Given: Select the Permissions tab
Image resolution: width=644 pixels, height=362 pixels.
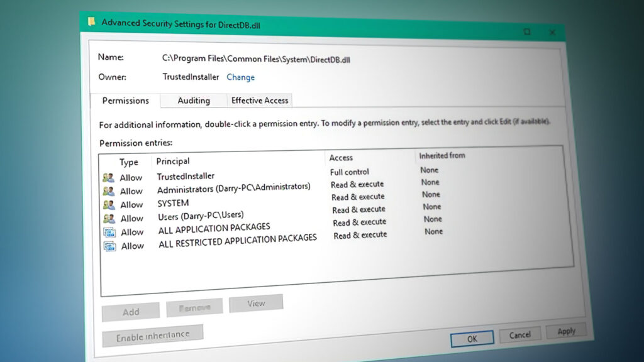Looking at the screenshot, I should click(x=125, y=101).
